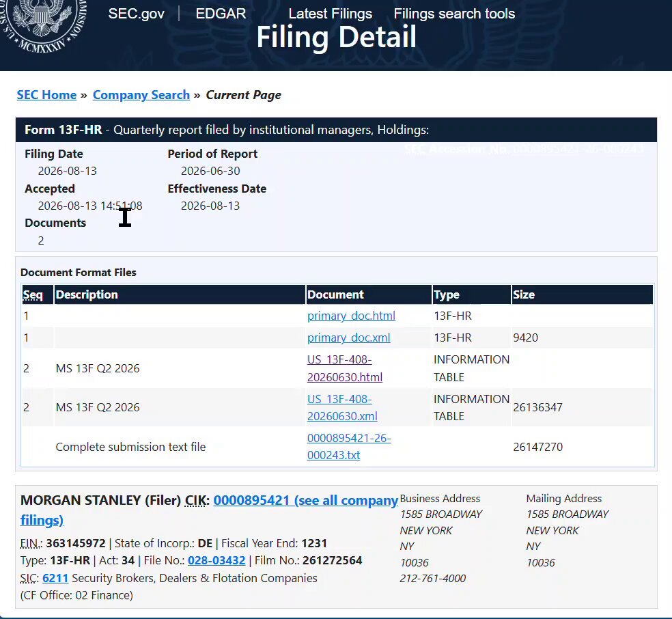Click size value 9420
The width and height of the screenshot is (672, 619).
(x=525, y=338)
